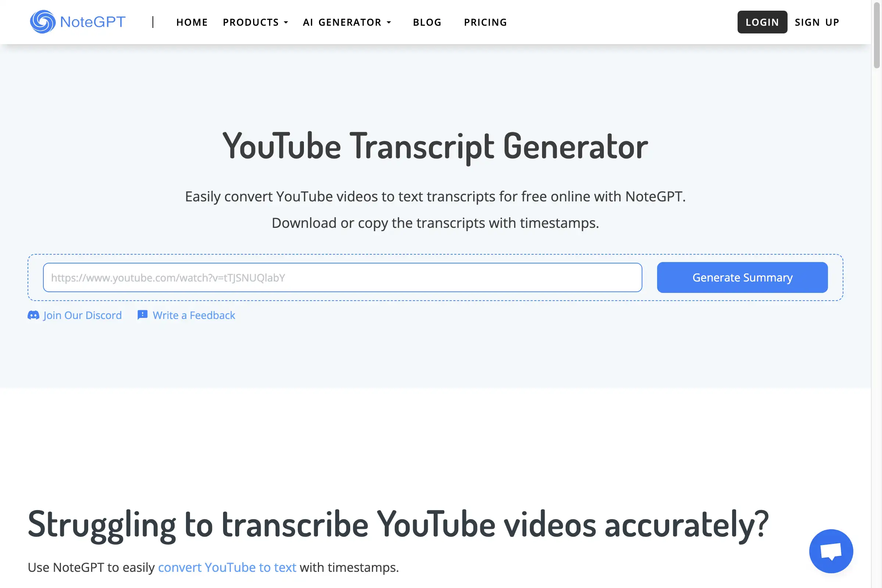Expand the PRODUCTS dropdown menu

point(255,22)
